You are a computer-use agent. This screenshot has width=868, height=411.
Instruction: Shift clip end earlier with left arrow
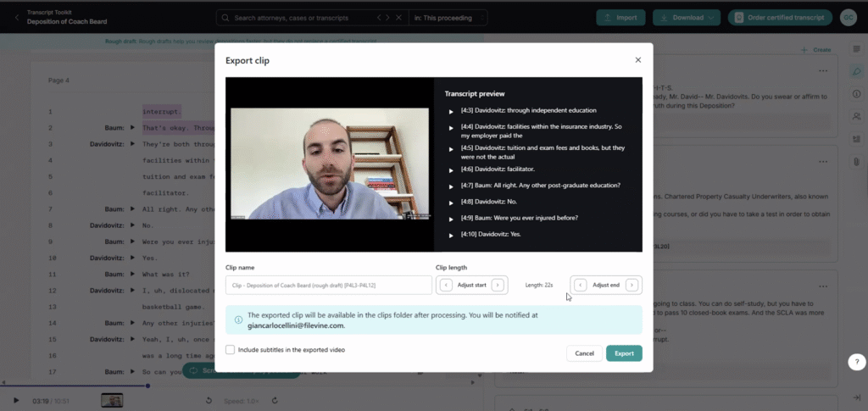580,285
